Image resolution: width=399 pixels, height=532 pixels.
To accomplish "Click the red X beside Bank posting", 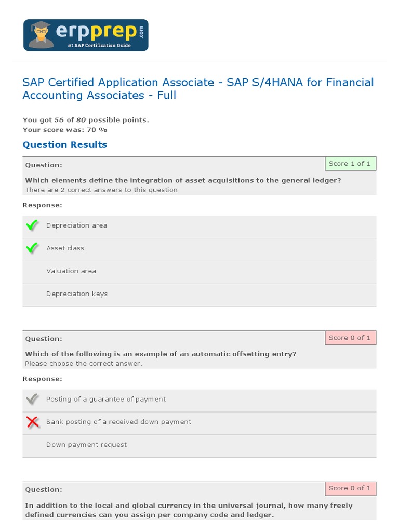I will (32, 422).
